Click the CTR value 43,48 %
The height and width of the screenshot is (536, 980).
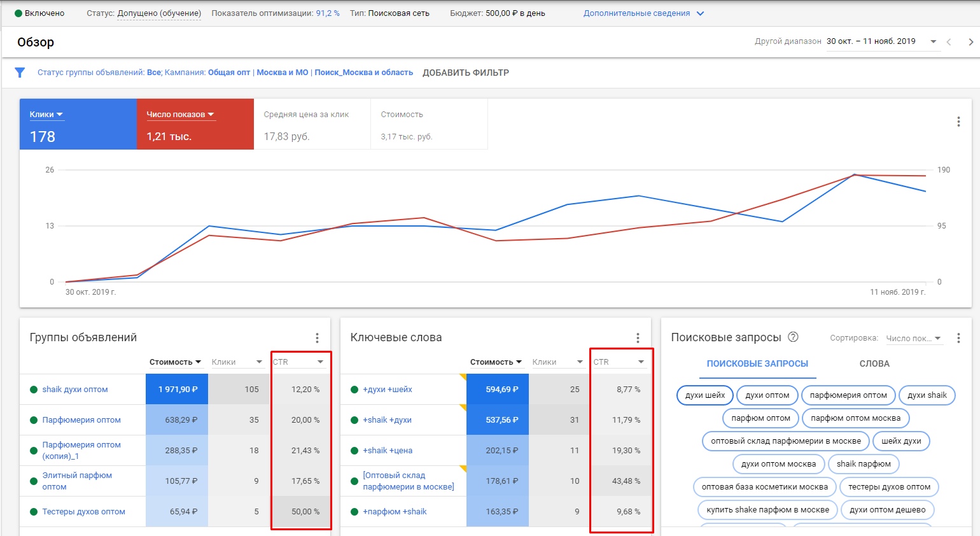(626, 481)
